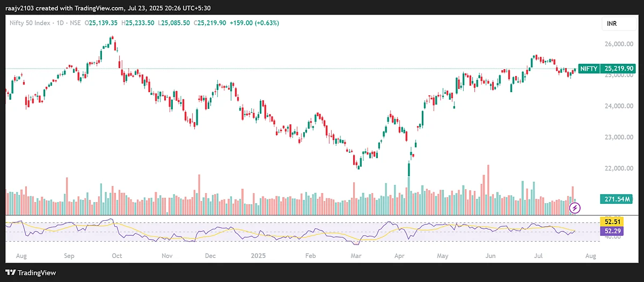Click the yellow 52.51 RSI value label
644x282 pixels.
pyautogui.click(x=612, y=221)
